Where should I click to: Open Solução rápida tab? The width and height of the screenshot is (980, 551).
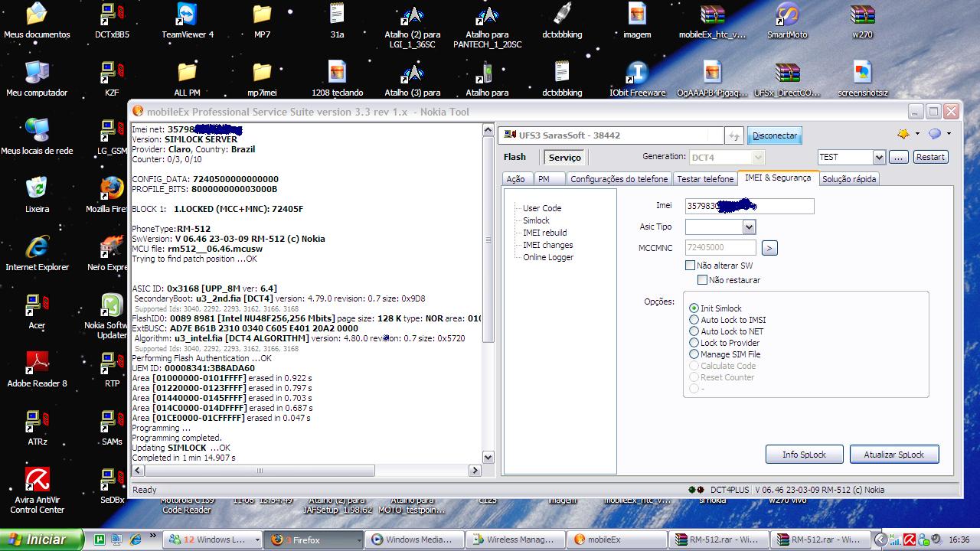click(849, 179)
